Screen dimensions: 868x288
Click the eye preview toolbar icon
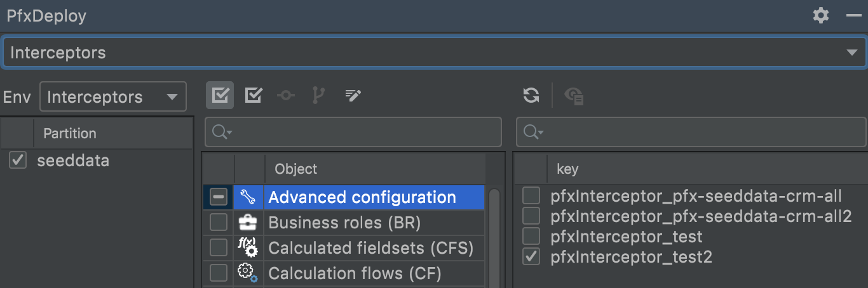574,96
